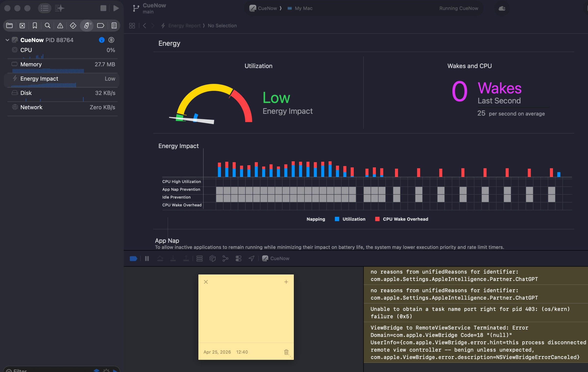Click the Idle Prevention row label
588x372 pixels.
[176, 197]
